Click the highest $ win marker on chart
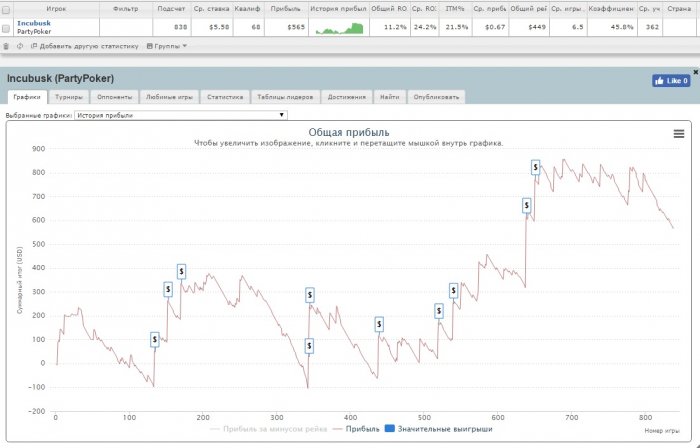Screen dimensions: 700x448 pos(535,167)
